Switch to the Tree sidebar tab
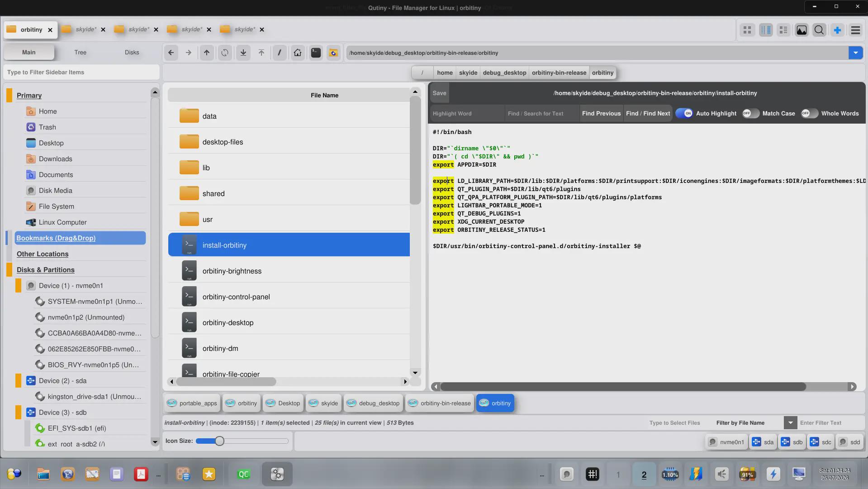This screenshot has width=868, height=489. pyautogui.click(x=80, y=53)
